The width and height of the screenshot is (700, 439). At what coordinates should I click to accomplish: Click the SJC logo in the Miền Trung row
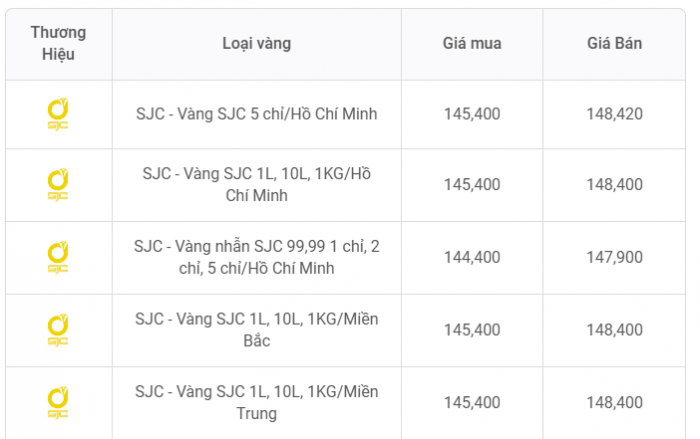tap(58, 403)
